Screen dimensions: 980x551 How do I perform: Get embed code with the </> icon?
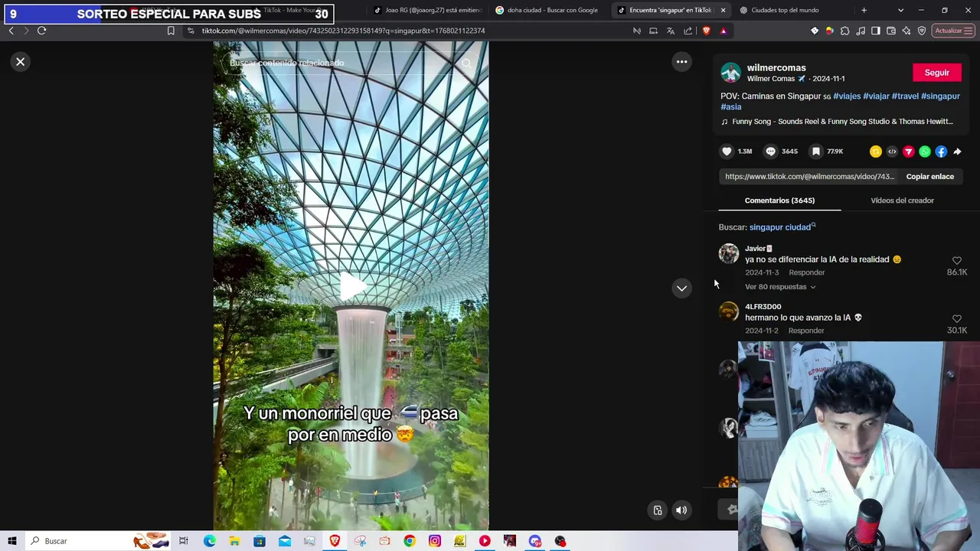click(892, 152)
